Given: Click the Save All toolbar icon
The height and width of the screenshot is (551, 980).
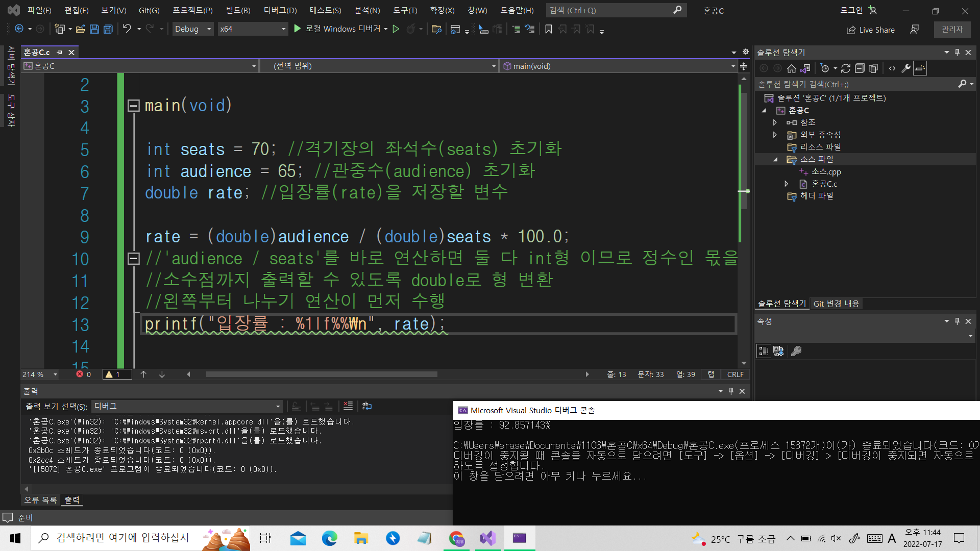Looking at the screenshot, I should 108,29.
